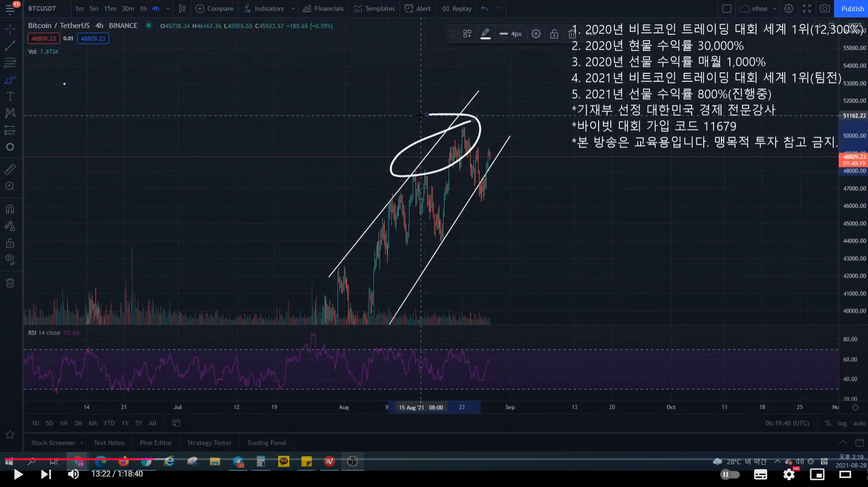The width and height of the screenshot is (868, 487).
Task: Open the Indicators dialog
Action: pyautogui.click(x=264, y=8)
